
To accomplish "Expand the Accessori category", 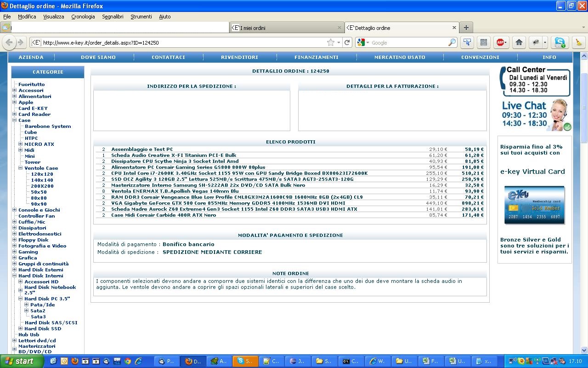I will (x=14, y=90).
